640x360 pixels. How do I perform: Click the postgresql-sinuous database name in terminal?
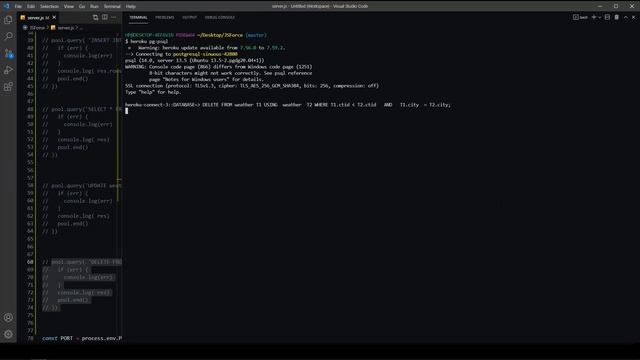click(205, 54)
